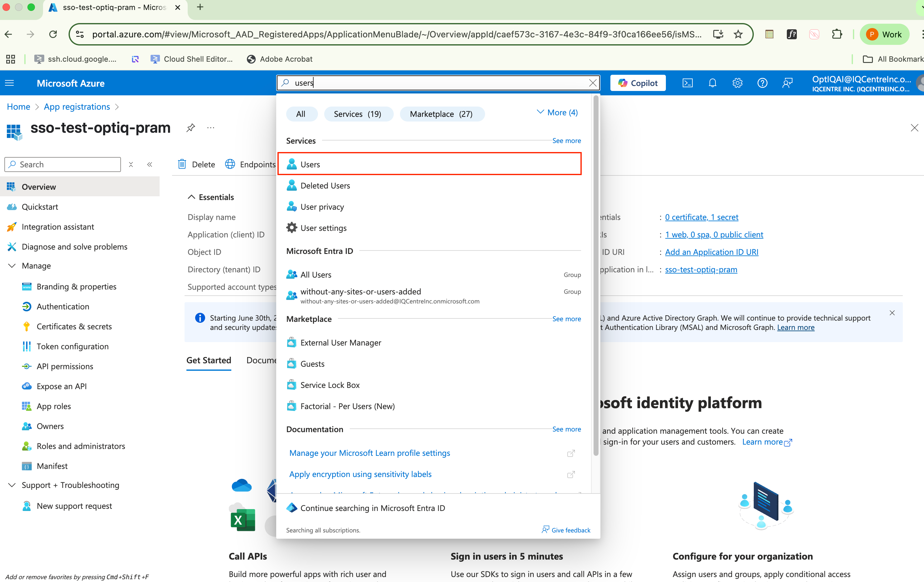
Task: Open Adobe Acrobat bookmark
Action: (279, 59)
